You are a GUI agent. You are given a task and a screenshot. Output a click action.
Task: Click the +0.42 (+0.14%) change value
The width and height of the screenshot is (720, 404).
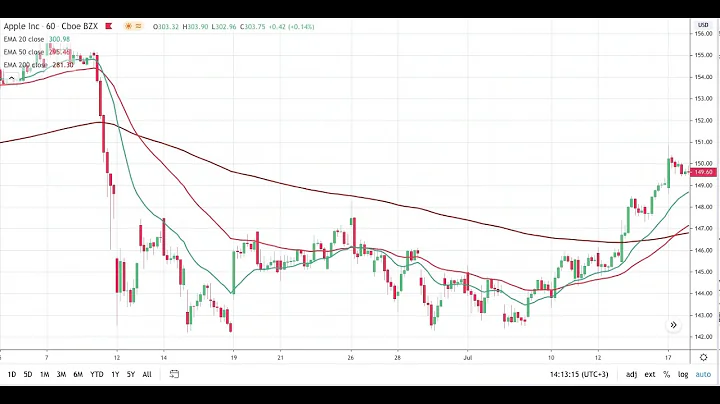coord(292,27)
